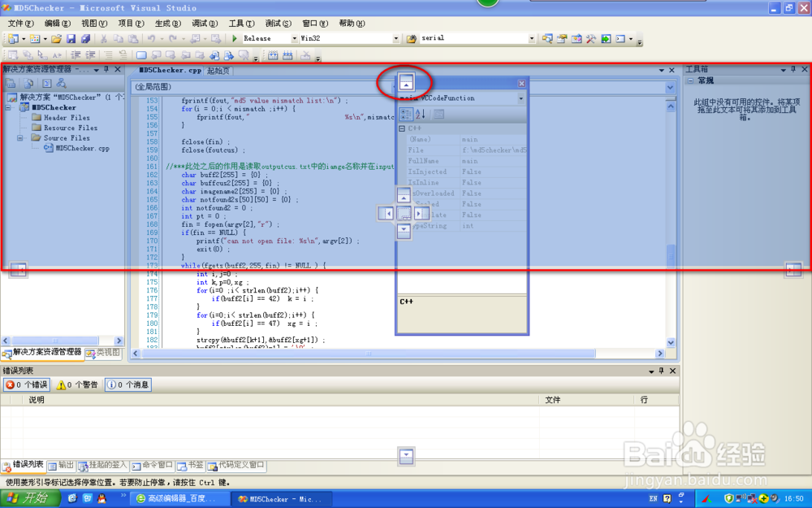Screen dimensions: 812x508
Task: Select the alphabetical sort icon in properties window
Action: [x=419, y=114]
